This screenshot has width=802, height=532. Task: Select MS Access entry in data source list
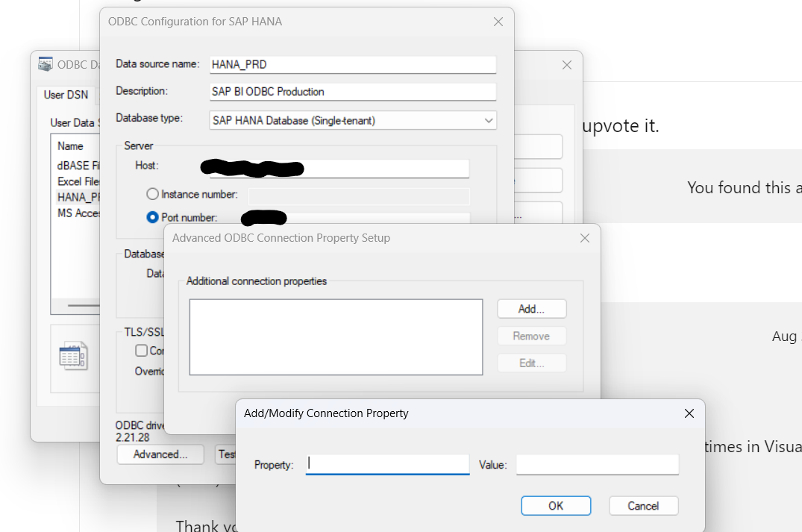[78, 213]
